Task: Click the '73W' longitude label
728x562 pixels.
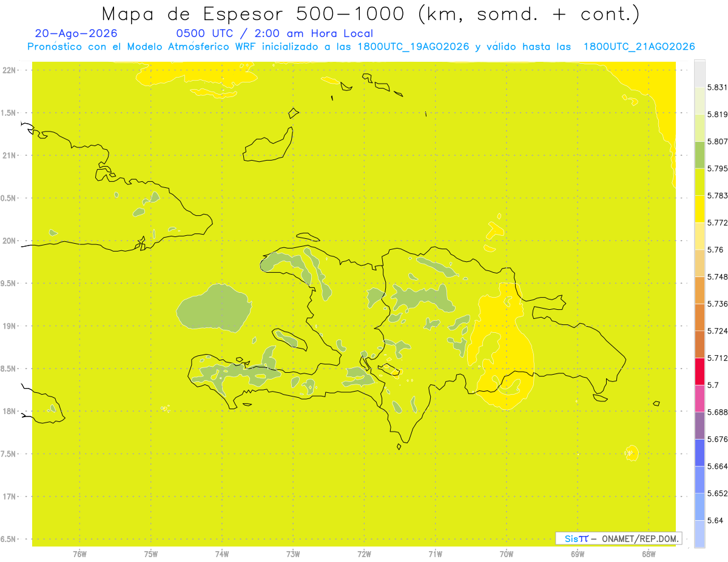Action: point(293,554)
